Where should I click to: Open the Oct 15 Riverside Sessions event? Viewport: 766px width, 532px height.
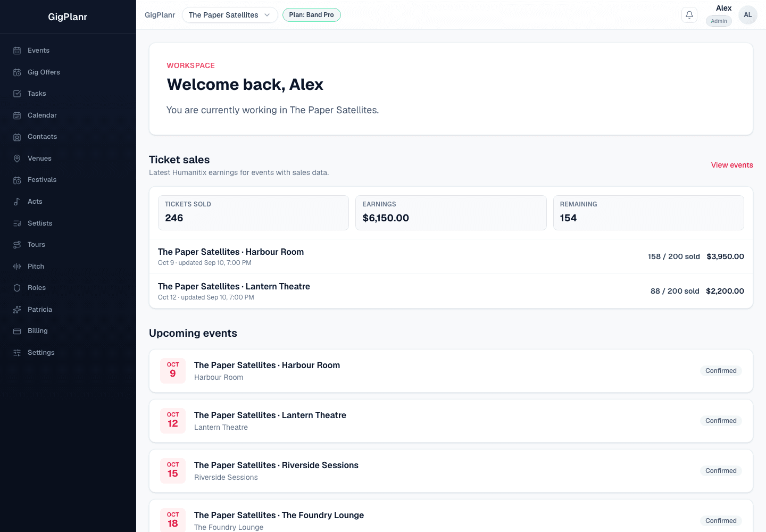pyautogui.click(x=451, y=471)
